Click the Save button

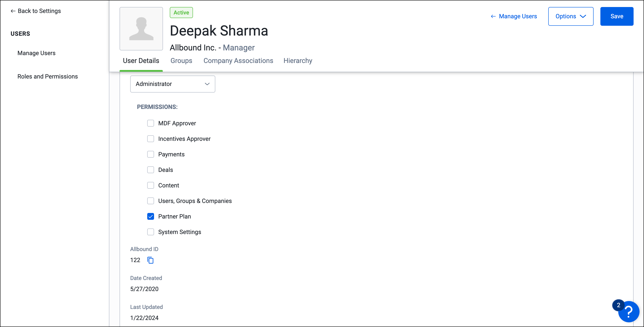[x=617, y=16]
